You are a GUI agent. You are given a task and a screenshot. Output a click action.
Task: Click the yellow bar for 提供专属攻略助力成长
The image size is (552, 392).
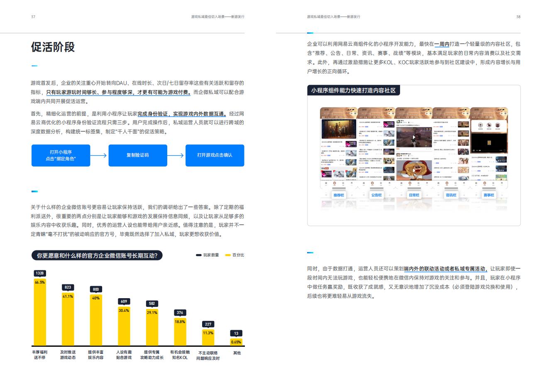[152, 327]
